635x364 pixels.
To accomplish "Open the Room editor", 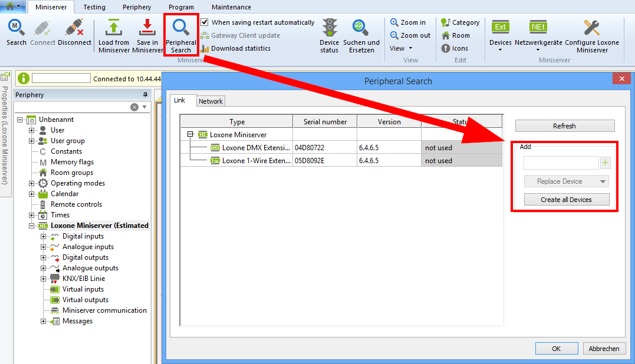I will point(456,35).
